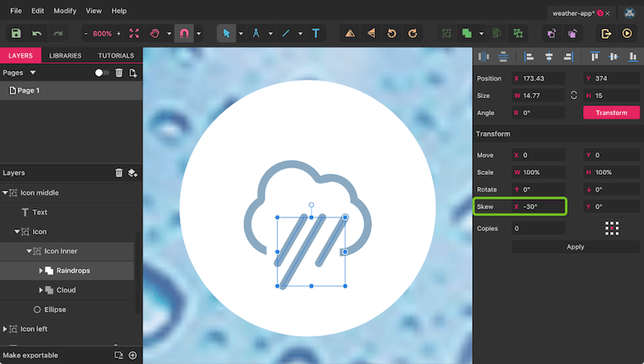This screenshot has height=364, width=644.
Task: Delete the layer with Layers trash icon
Action: (x=119, y=172)
